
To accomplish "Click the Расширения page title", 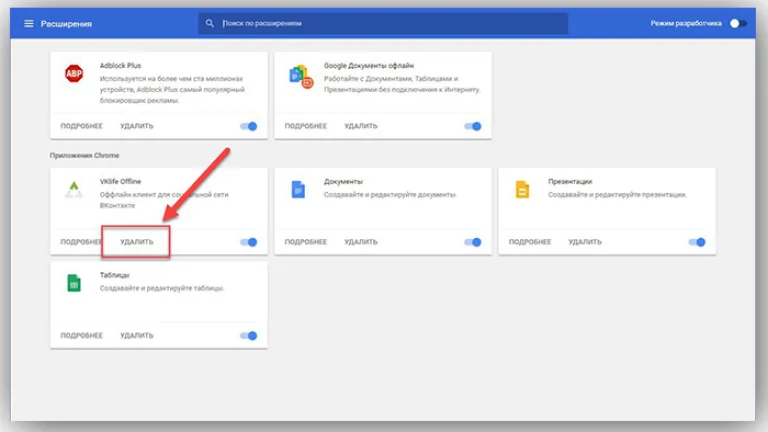I will [x=66, y=24].
